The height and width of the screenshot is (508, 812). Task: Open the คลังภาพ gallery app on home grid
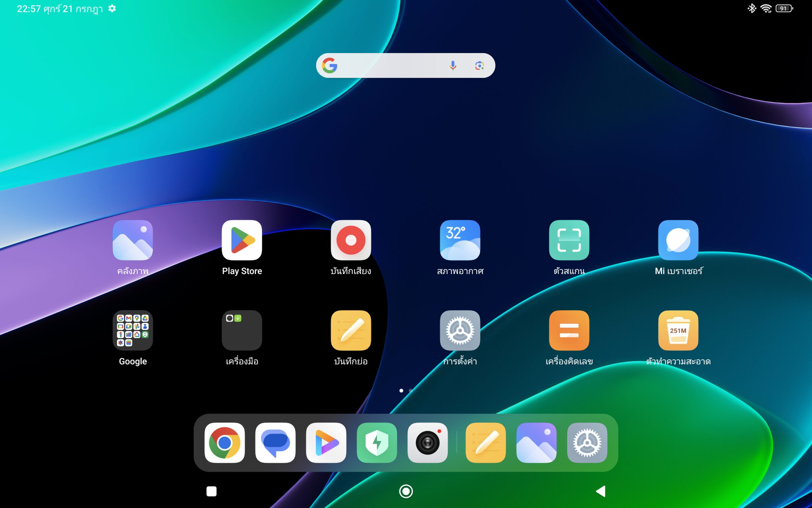[133, 240]
